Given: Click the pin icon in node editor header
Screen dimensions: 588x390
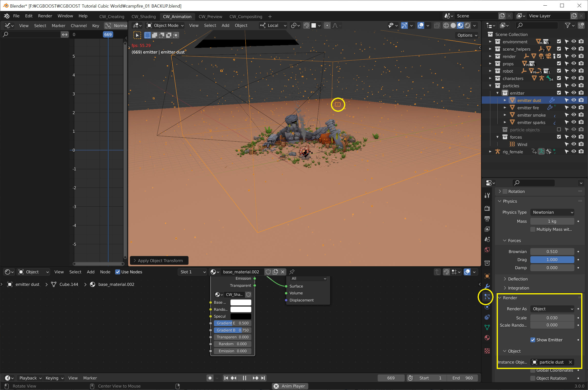Looking at the screenshot, I should 292,272.
